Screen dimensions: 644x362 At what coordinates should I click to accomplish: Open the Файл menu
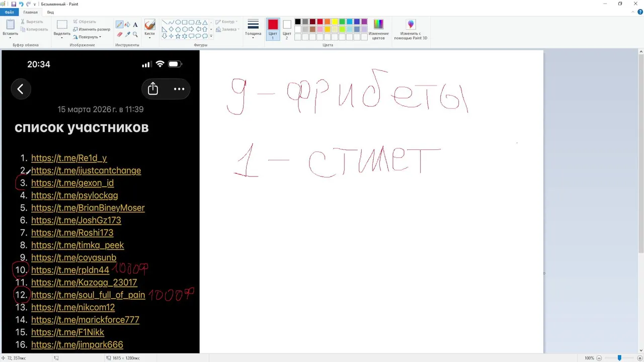tap(9, 12)
